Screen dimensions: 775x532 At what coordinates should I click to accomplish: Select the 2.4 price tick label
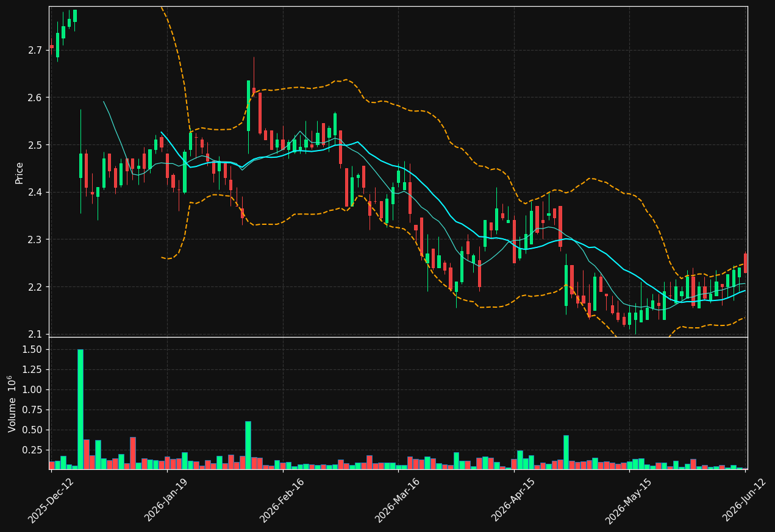[x=35, y=193]
